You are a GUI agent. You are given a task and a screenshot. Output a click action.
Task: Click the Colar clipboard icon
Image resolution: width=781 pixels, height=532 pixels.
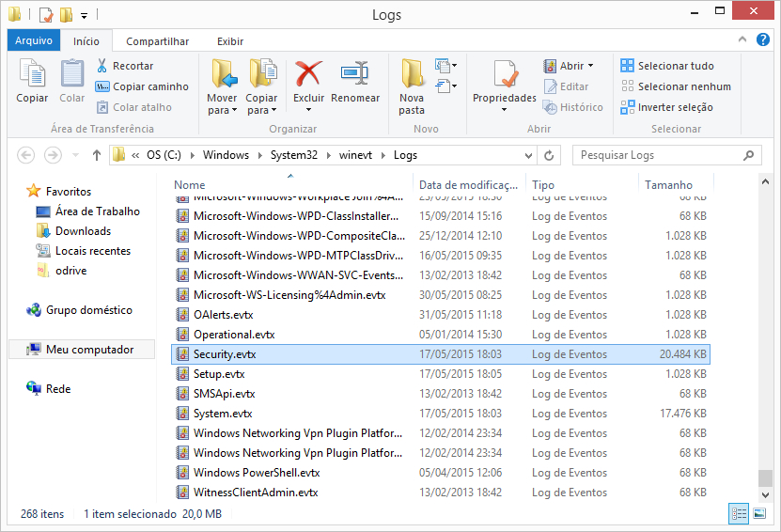(x=72, y=73)
